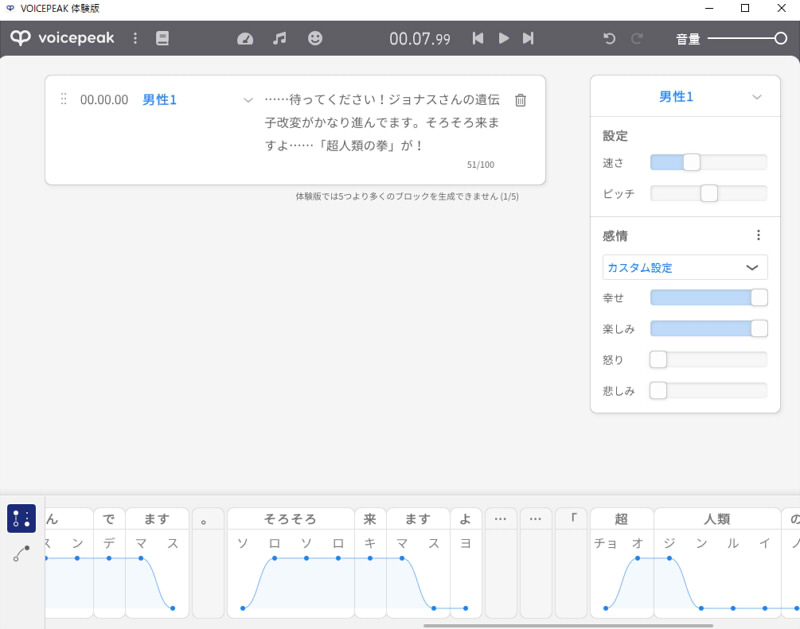This screenshot has width=800, height=629.
Task: Open the speed gauge settings icon
Action: pos(245,38)
